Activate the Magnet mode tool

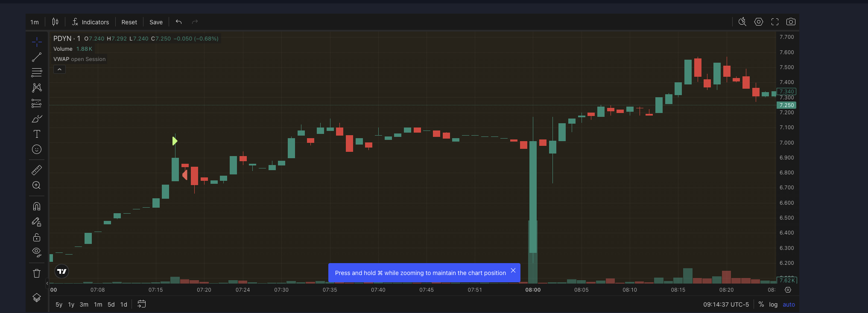pos(37,206)
